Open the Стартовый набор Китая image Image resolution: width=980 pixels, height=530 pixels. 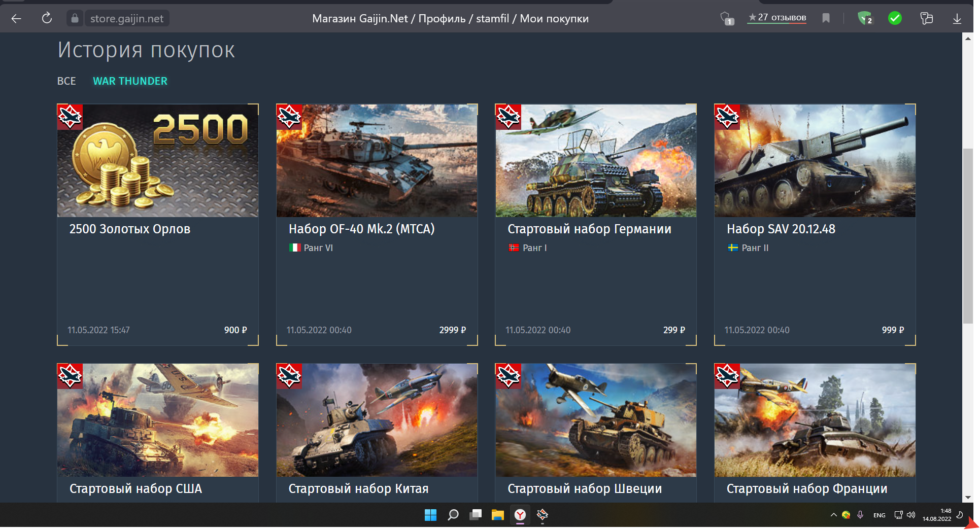pos(377,420)
